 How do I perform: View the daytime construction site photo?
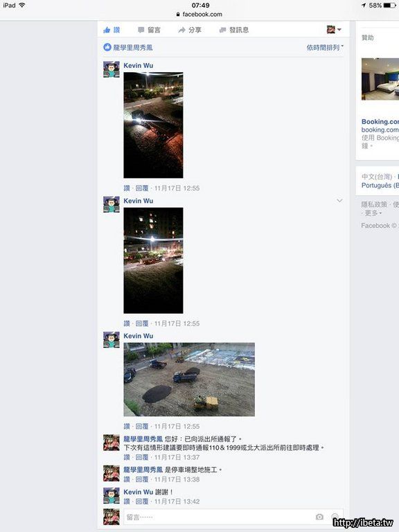click(189, 380)
